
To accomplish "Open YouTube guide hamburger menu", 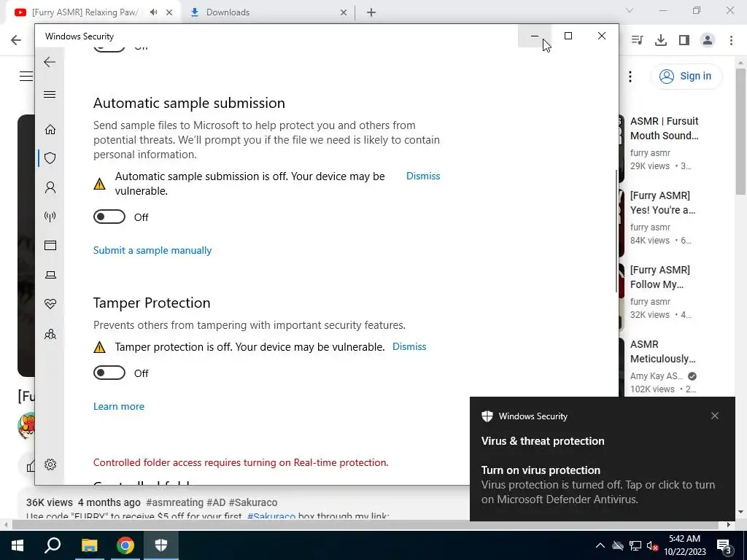I will click(x=26, y=76).
